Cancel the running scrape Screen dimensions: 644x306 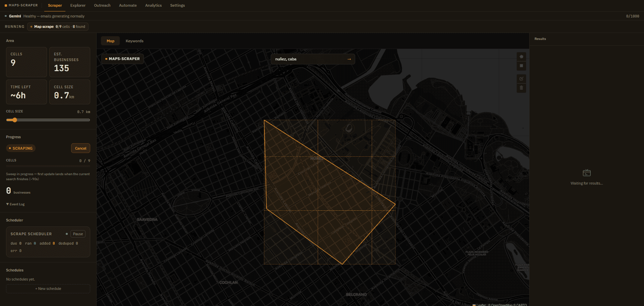(80, 148)
